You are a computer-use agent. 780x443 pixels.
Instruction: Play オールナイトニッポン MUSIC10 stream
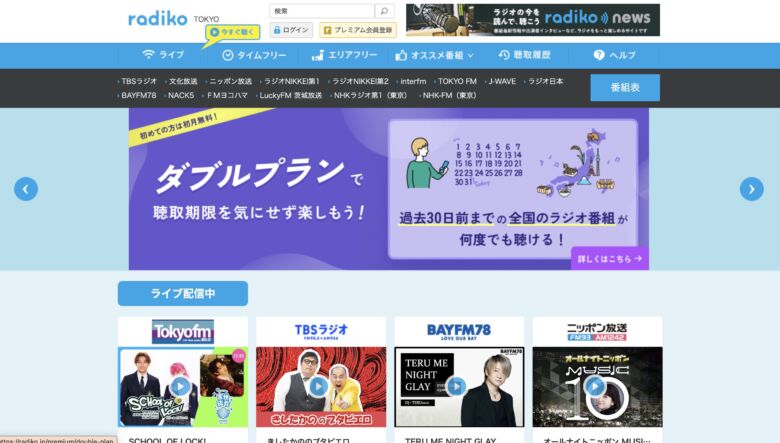594,386
